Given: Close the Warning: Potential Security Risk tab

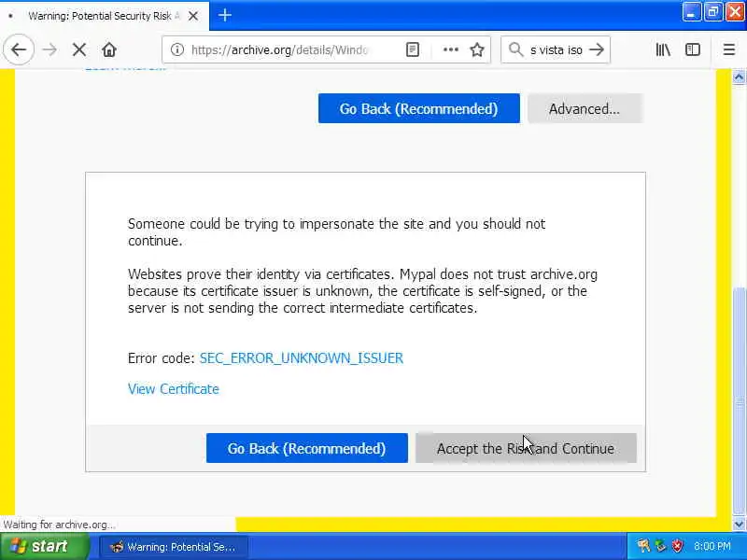Looking at the screenshot, I should pos(193,16).
